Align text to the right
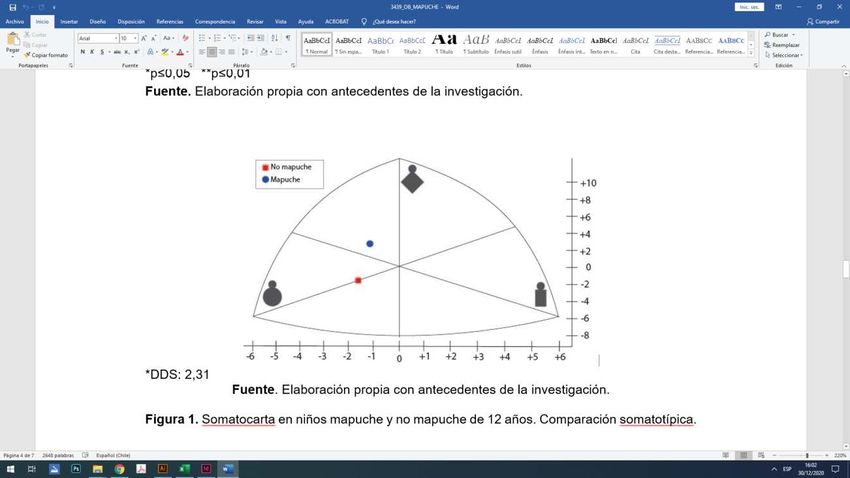The height and width of the screenshot is (478, 850). click(222, 52)
